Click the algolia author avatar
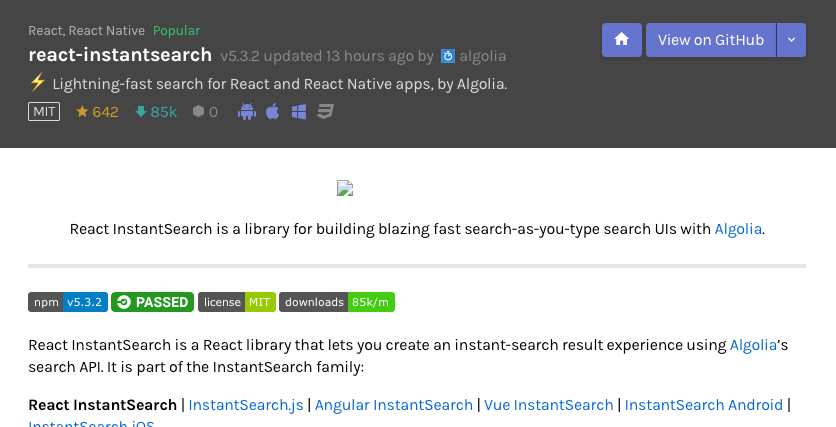 click(448, 55)
